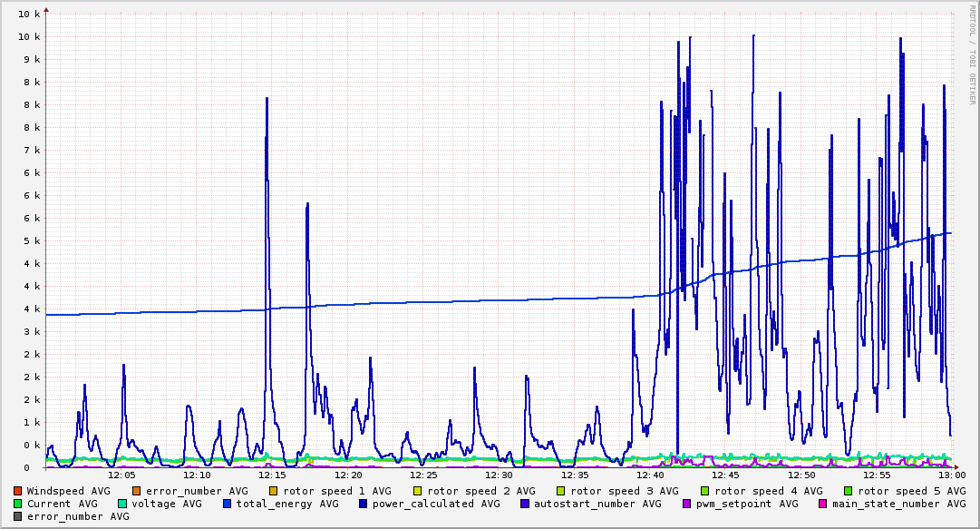Image resolution: width=980 pixels, height=529 pixels.
Task: Click the pink main_state_number AVG legend swatch
Action: (822, 504)
